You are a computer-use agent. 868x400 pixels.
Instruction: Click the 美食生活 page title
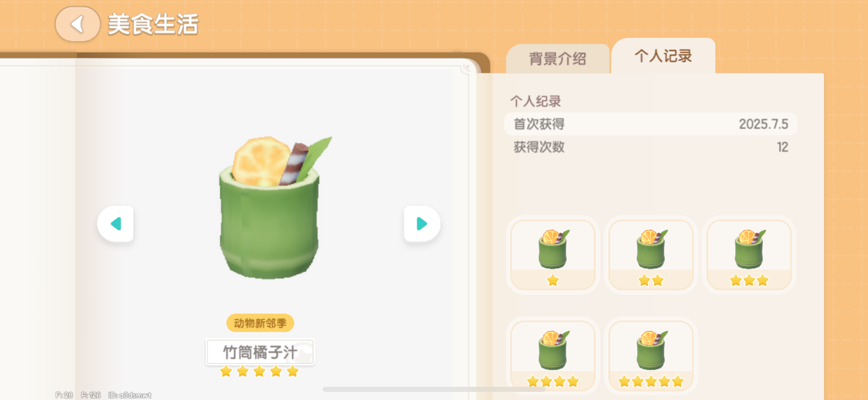coord(153,24)
